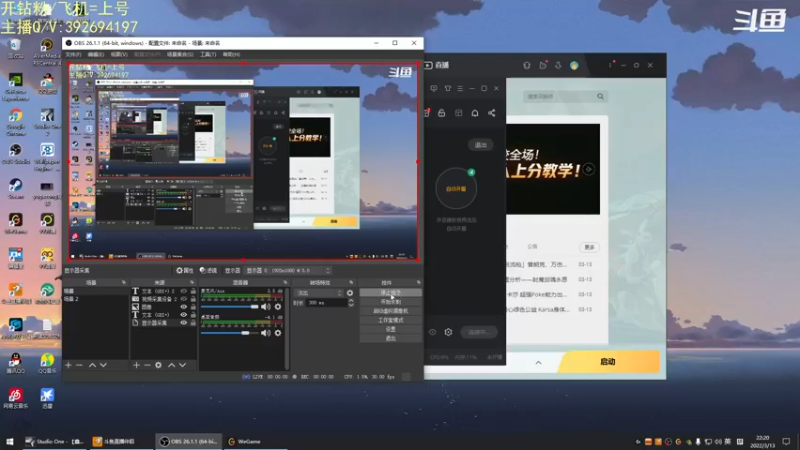Pop out the 场景 scenes dock panel
Screen dimensions: 800x450
123,282
